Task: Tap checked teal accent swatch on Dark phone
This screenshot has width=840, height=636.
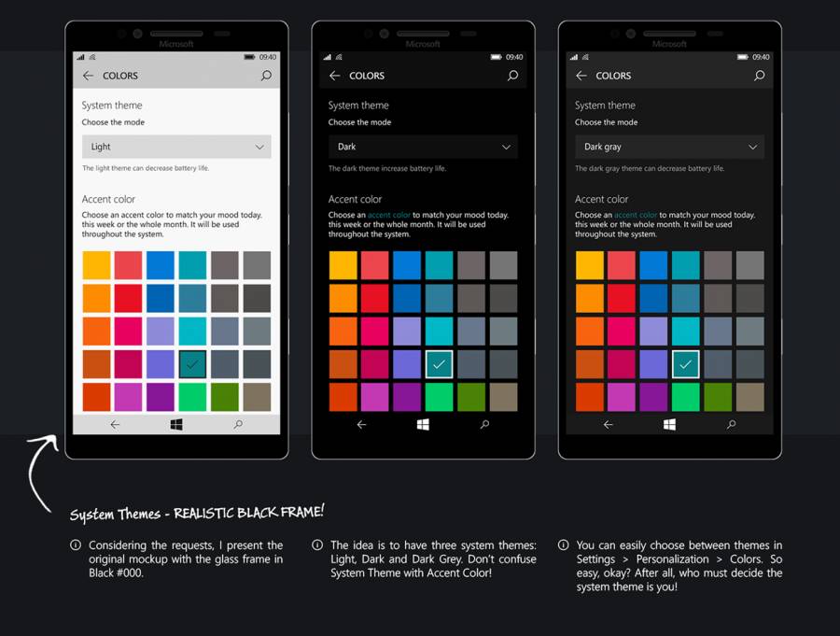Action: point(439,364)
